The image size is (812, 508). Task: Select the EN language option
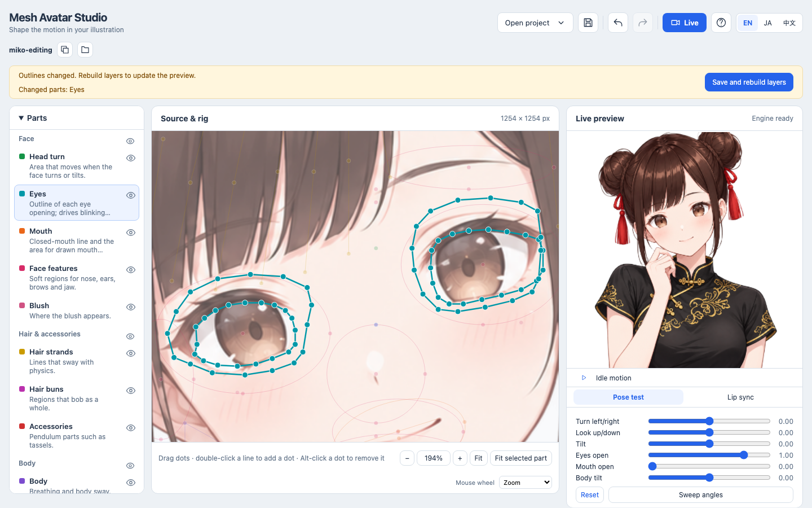[748, 23]
